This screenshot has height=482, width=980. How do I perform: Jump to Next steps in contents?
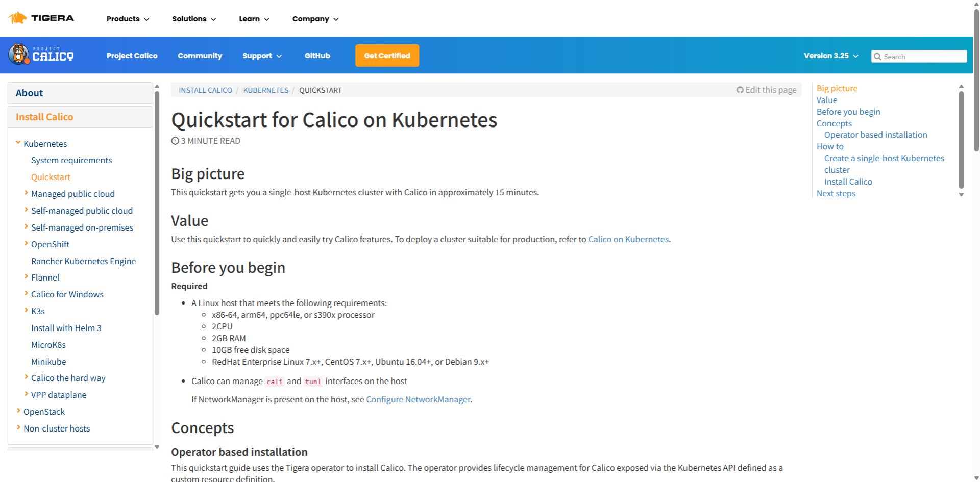[836, 193]
